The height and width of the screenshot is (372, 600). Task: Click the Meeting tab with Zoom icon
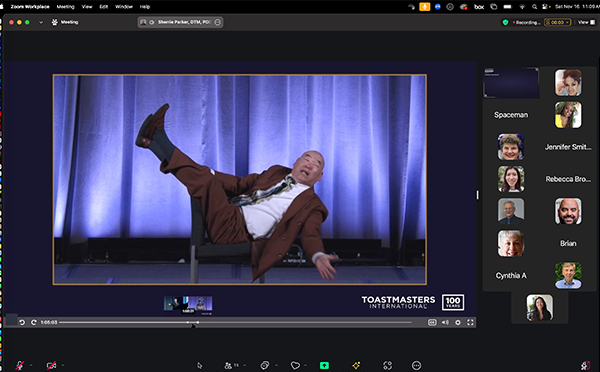pyautogui.click(x=65, y=22)
